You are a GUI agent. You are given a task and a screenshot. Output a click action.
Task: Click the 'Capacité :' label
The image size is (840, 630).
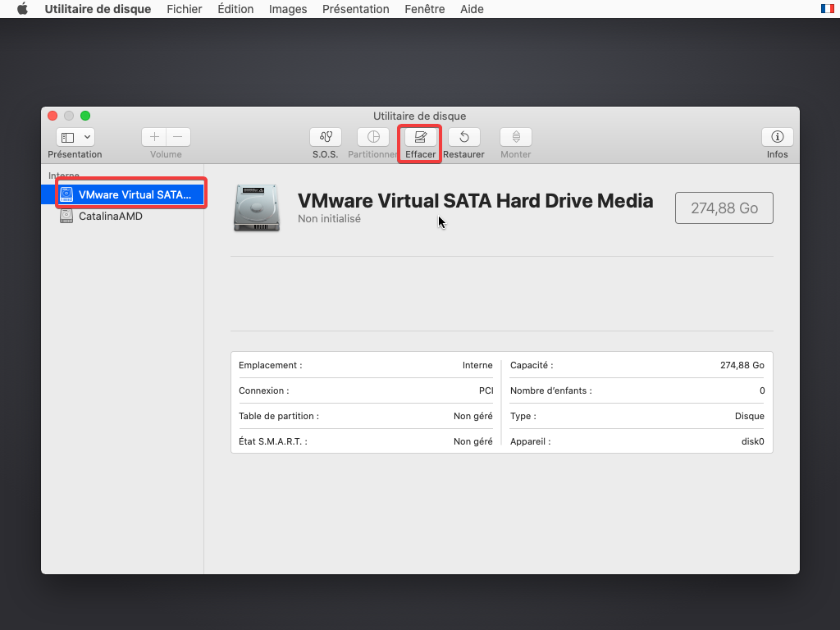[532, 365]
